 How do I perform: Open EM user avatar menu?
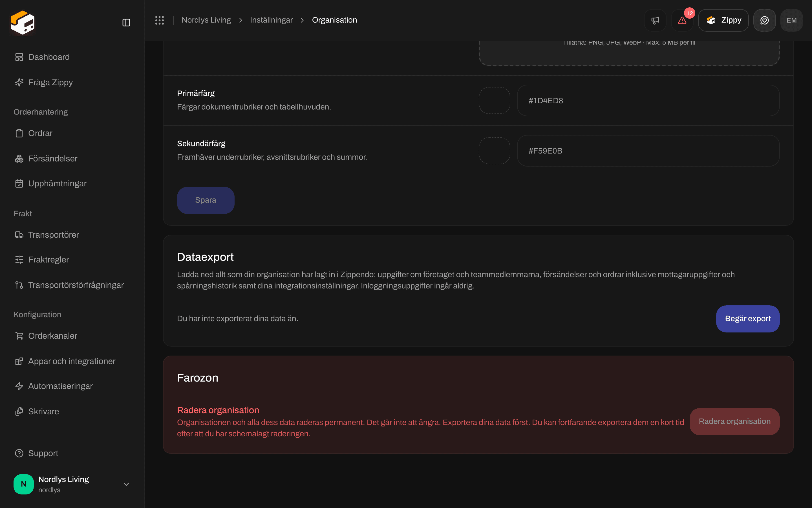791,20
